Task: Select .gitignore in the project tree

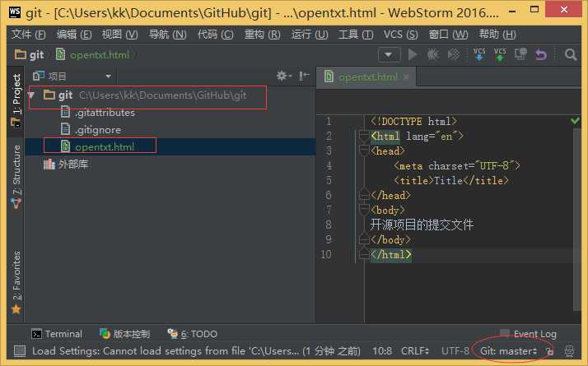Action: pyautogui.click(x=97, y=130)
